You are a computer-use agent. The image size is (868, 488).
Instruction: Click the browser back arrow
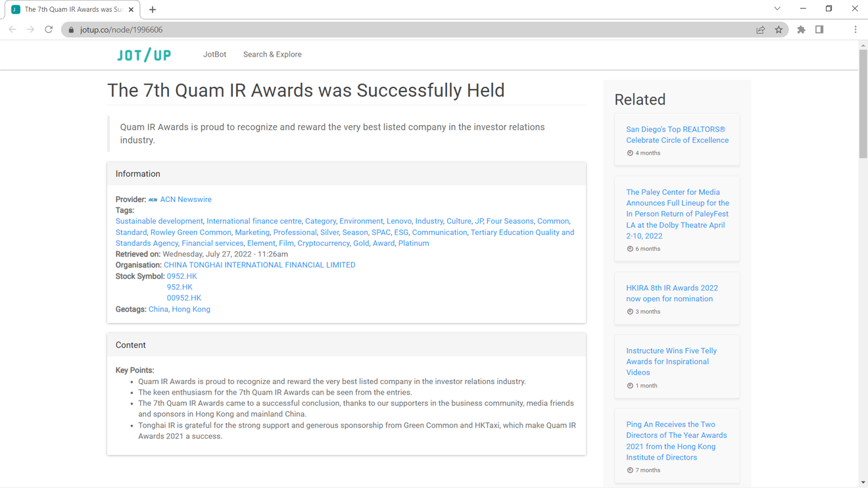coord(12,30)
